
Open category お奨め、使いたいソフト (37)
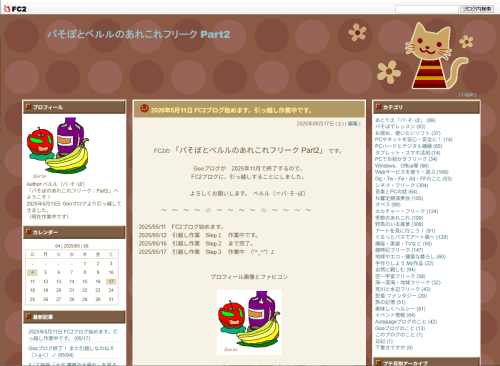click(407, 133)
